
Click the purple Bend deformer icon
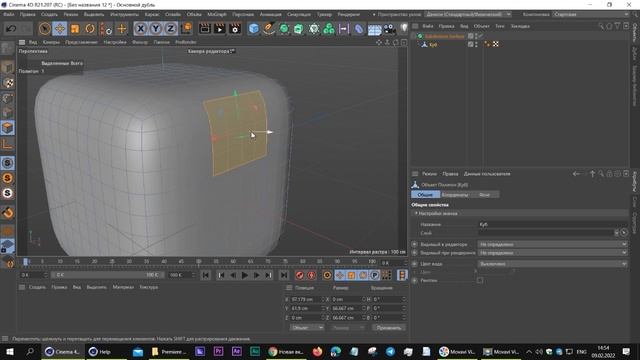coord(359,29)
